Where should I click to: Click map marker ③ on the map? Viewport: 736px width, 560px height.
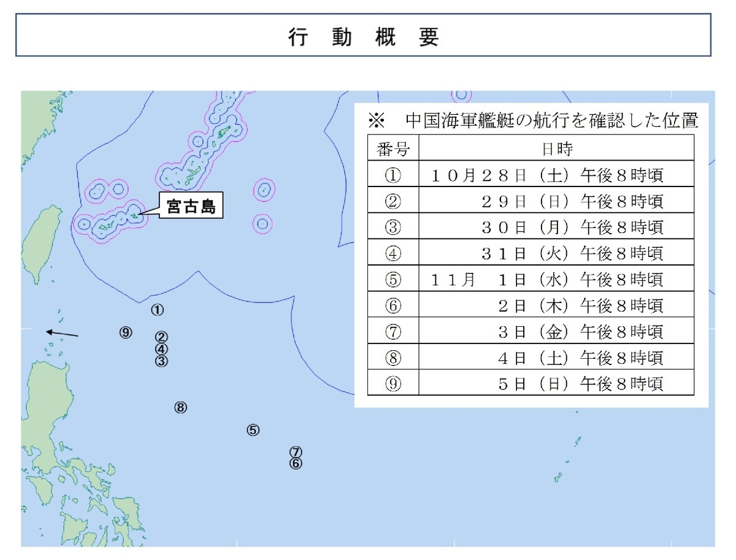click(x=161, y=361)
